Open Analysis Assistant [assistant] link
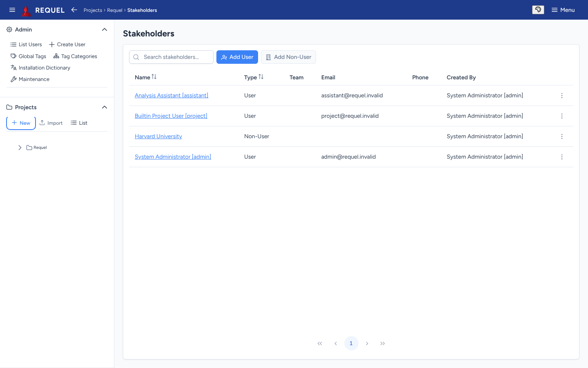This screenshot has width=588, height=368. point(171,96)
